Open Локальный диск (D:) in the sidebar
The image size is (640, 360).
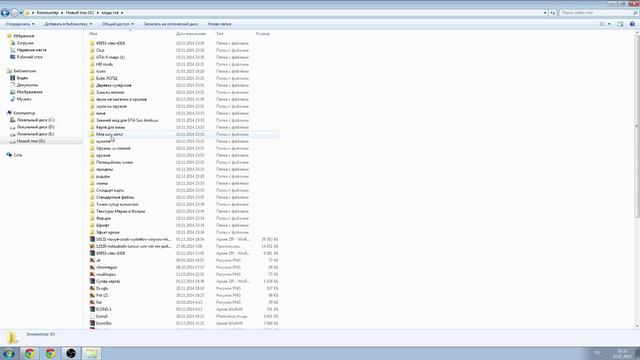click(x=35, y=127)
